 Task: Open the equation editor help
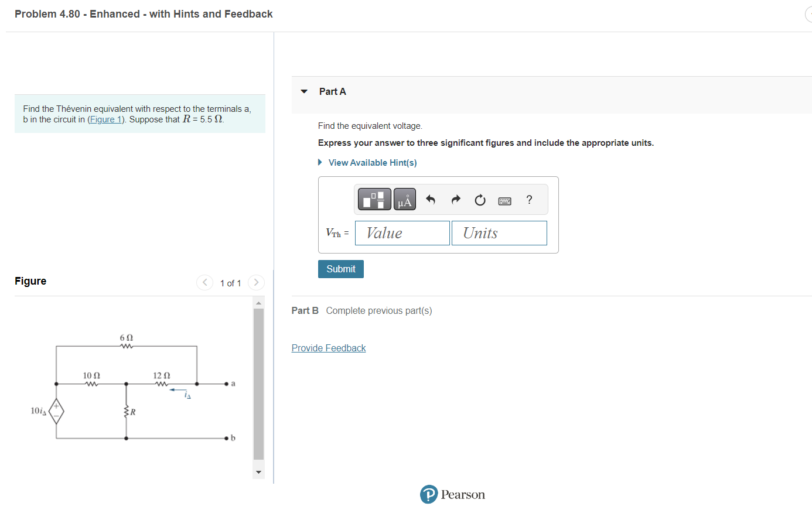(x=528, y=200)
